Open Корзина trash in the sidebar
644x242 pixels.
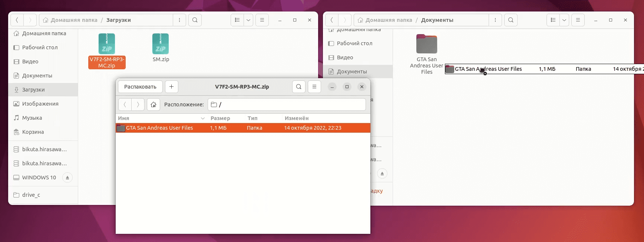tap(43, 132)
